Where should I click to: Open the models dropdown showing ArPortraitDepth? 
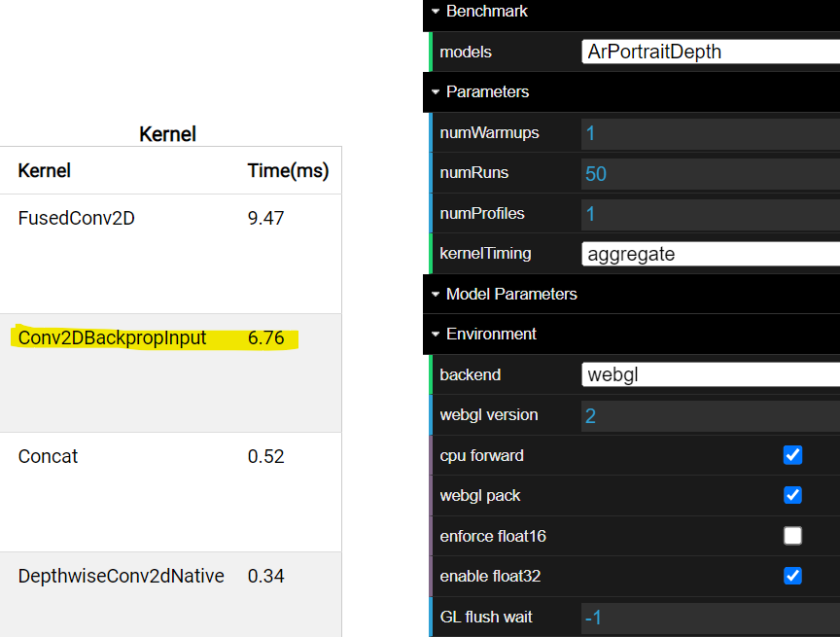pos(711,52)
